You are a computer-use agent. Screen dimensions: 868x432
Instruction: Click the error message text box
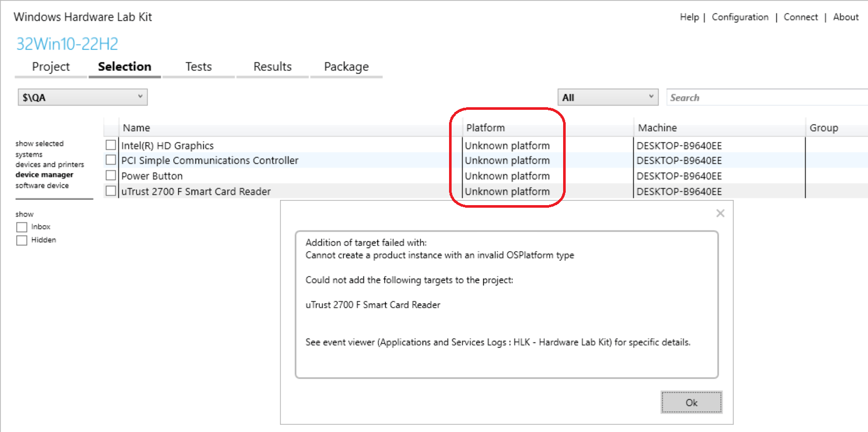coord(507,305)
